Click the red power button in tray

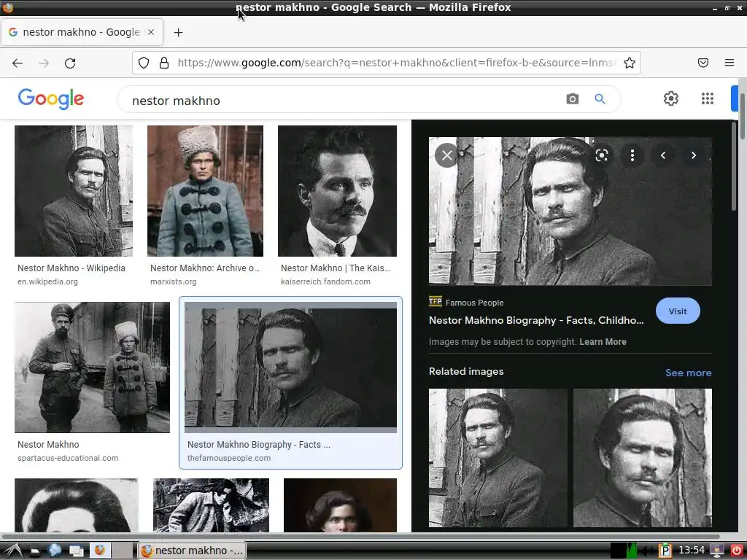pos(737,551)
